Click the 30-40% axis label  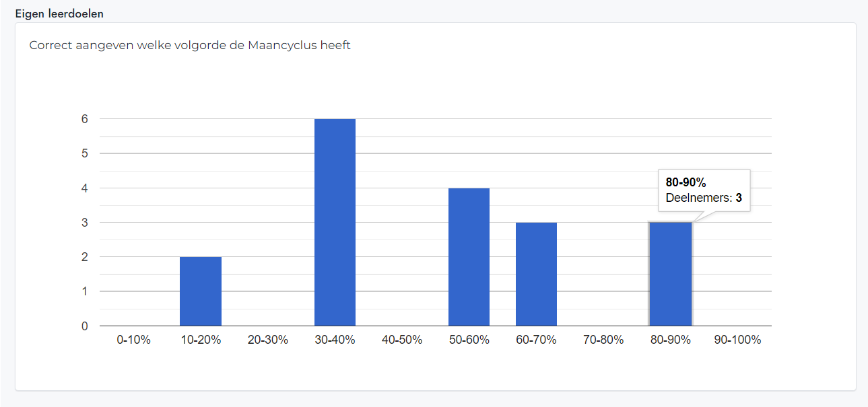335,340
